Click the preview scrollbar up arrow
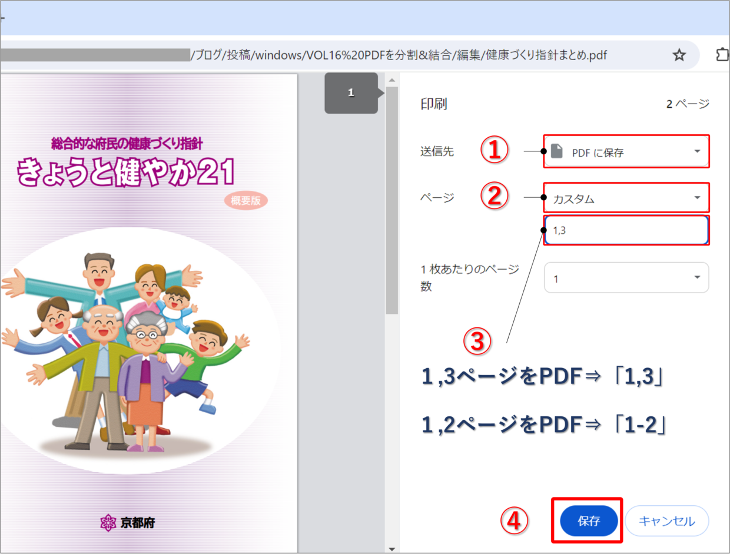Image resolution: width=730 pixels, height=560 pixels. [x=391, y=80]
